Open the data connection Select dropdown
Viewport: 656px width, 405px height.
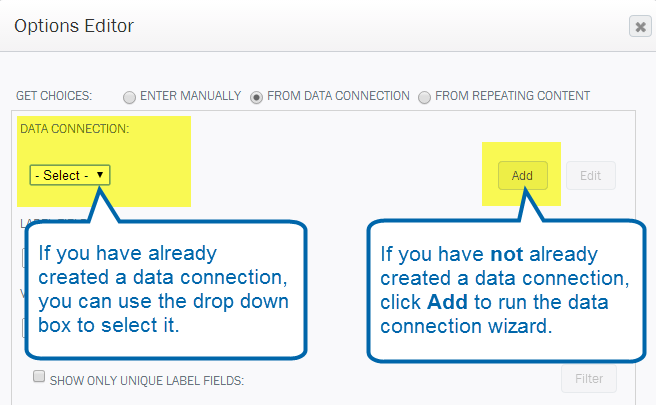70,175
